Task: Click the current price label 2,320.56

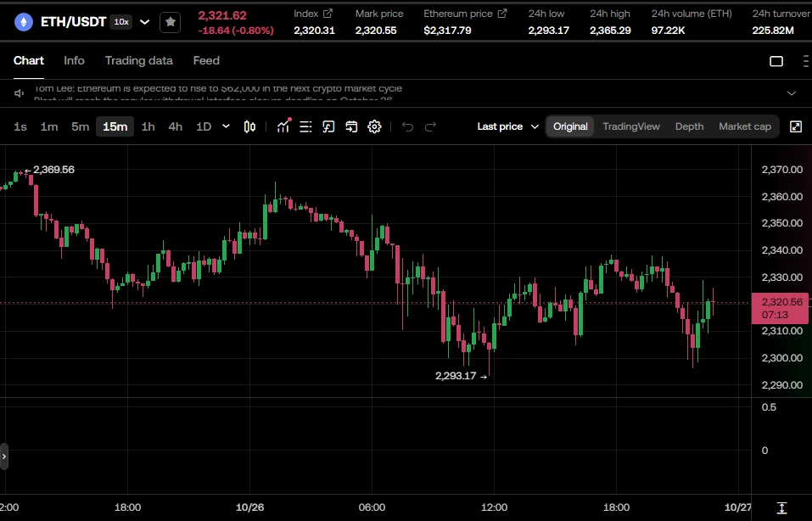Action: pyautogui.click(x=780, y=309)
